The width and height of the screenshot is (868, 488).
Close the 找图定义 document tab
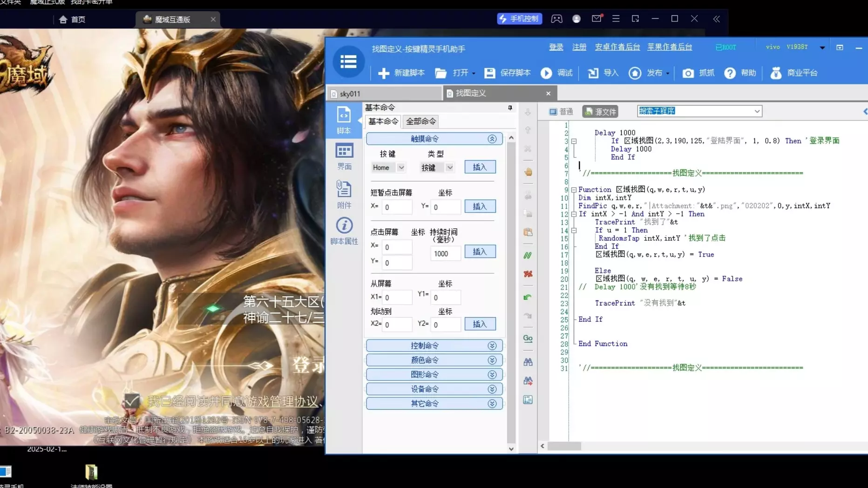point(549,94)
